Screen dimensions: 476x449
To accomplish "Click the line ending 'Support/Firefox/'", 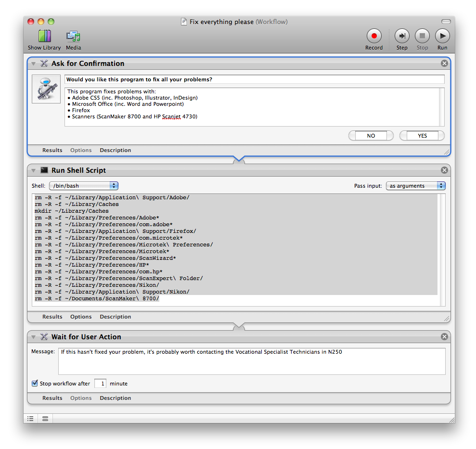I will coord(116,231).
